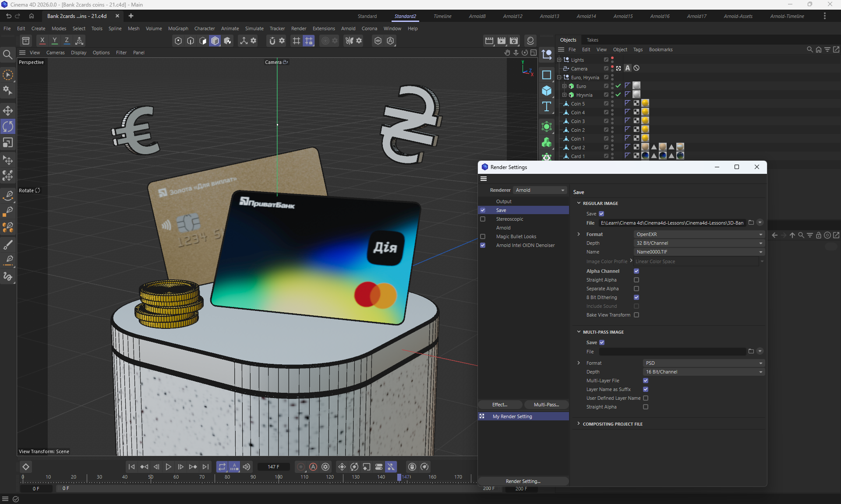Open the folder browse icon for Regular Image file
The height and width of the screenshot is (504, 841).
(751, 223)
